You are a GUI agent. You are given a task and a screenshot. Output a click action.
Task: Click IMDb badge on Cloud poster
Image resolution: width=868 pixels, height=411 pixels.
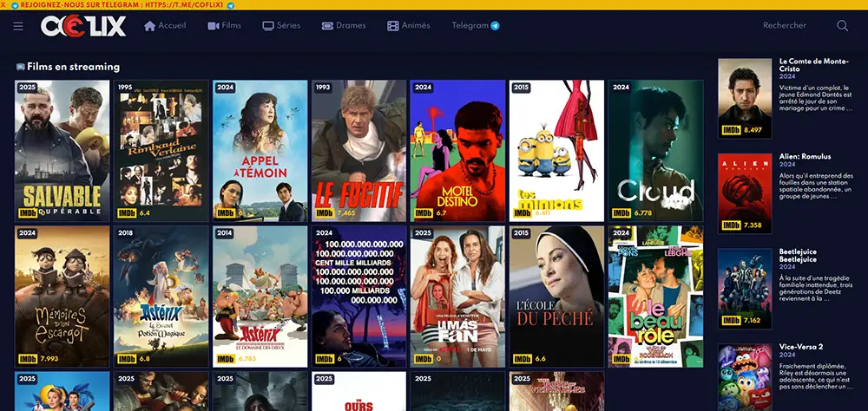coord(621,213)
